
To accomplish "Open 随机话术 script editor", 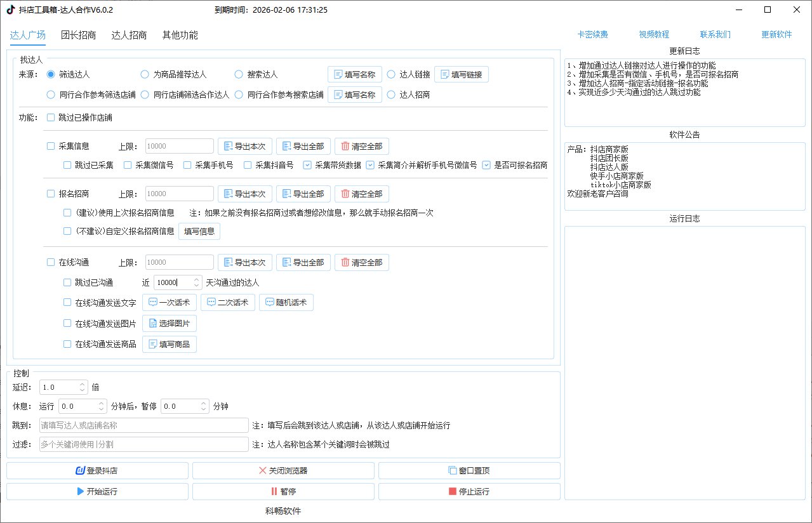I will coord(286,302).
